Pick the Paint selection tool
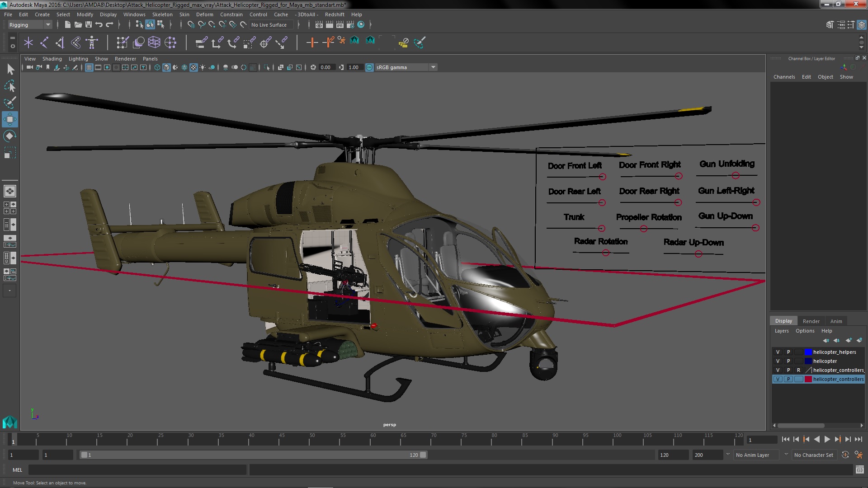Image resolution: width=868 pixels, height=488 pixels. click(9, 103)
